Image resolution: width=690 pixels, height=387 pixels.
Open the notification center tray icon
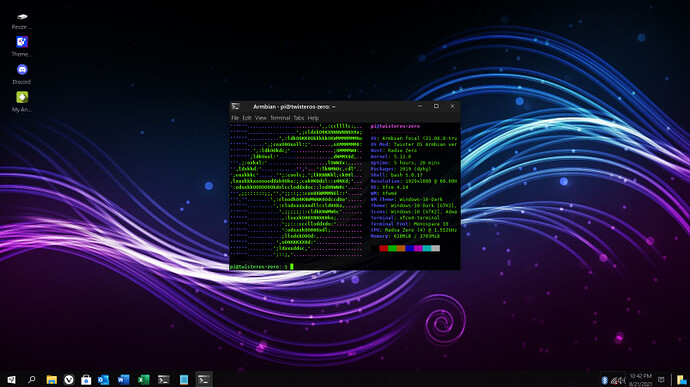point(661,380)
